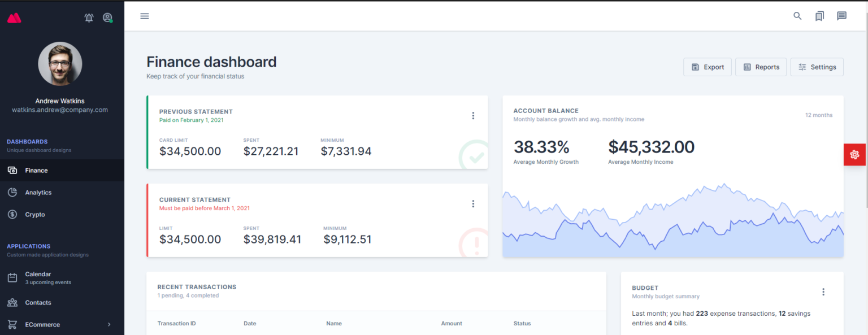This screenshot has width=868, height=335.
Task: Open the chat messages icon
Action: 841,16
